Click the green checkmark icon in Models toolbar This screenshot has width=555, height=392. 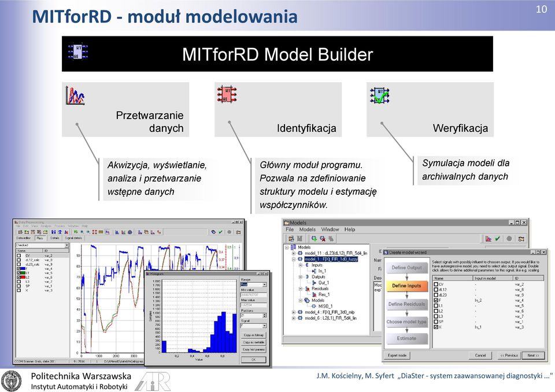(497, 239)
